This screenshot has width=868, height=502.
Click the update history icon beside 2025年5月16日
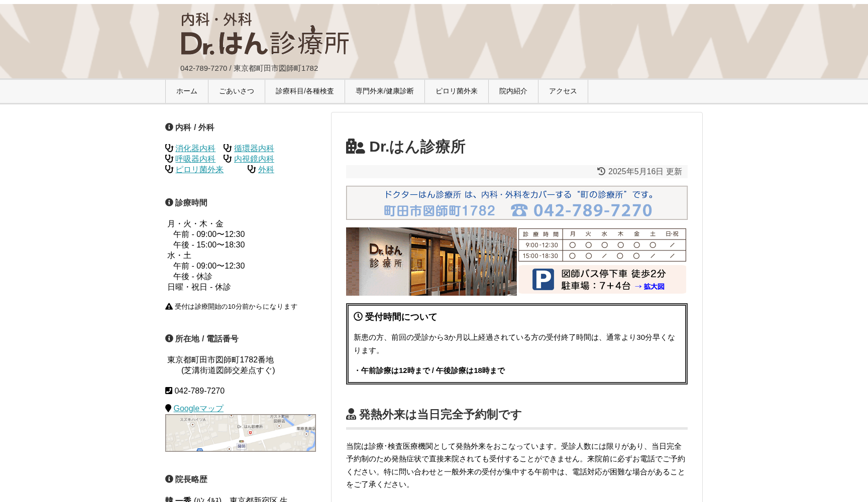tap(601, 171)
